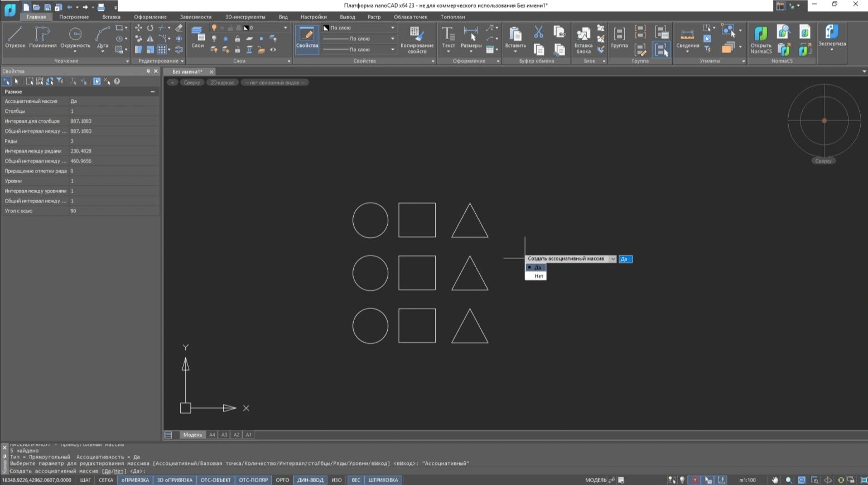The height and width of the screenshot is (485, 868).
Task: Toggle оПРИВЯЗКА object snap
Action: coord(136,480)
